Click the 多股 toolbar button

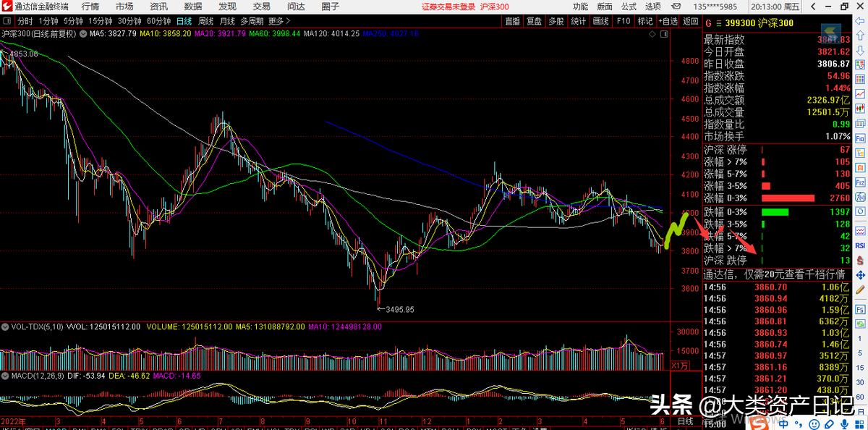(x=556, y=22)
